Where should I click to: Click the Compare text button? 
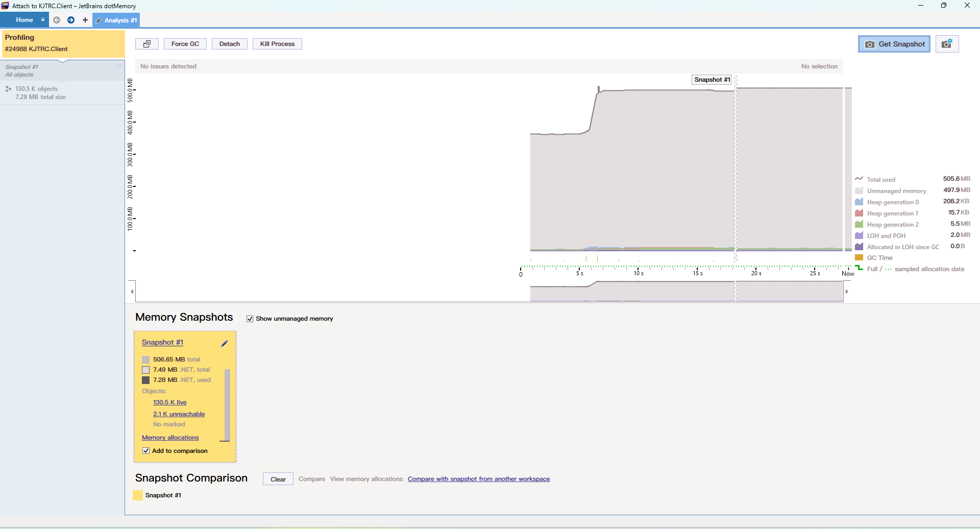312,479
